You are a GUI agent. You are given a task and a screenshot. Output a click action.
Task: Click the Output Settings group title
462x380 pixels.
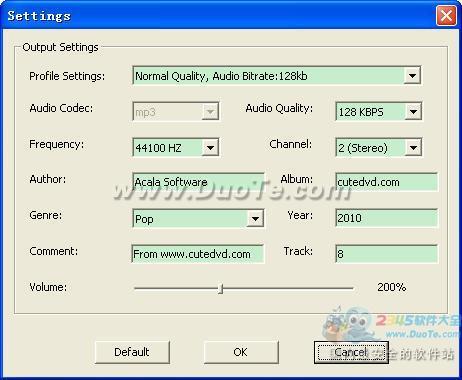click(60, 47)
